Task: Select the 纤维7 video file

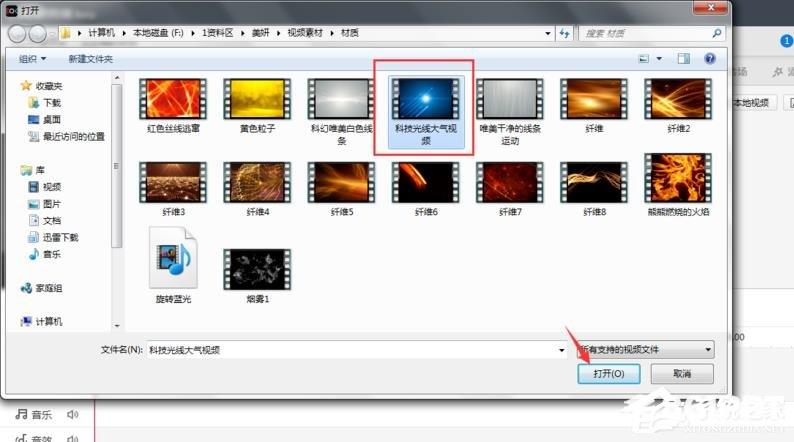Action: [x=510, y=189]
